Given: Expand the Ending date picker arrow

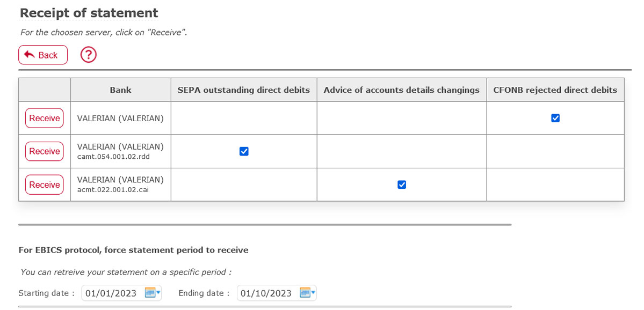Looking at the screenshot, I should point(313,293).
